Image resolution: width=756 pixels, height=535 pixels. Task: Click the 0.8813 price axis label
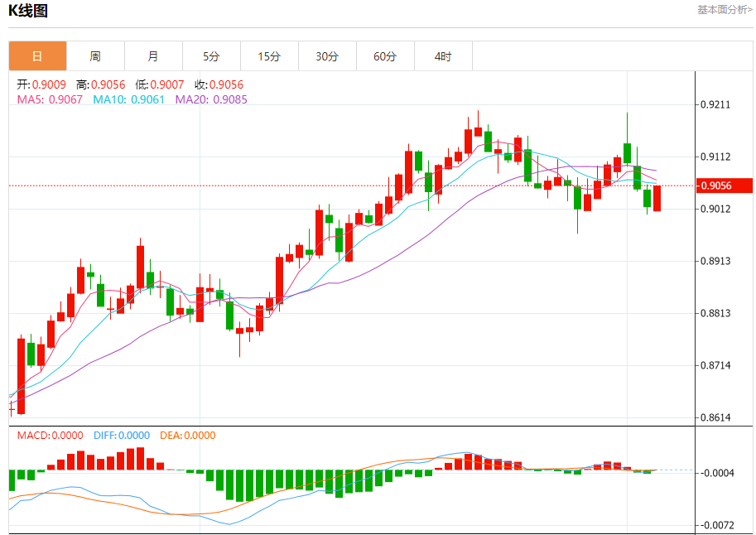point(715,313)
